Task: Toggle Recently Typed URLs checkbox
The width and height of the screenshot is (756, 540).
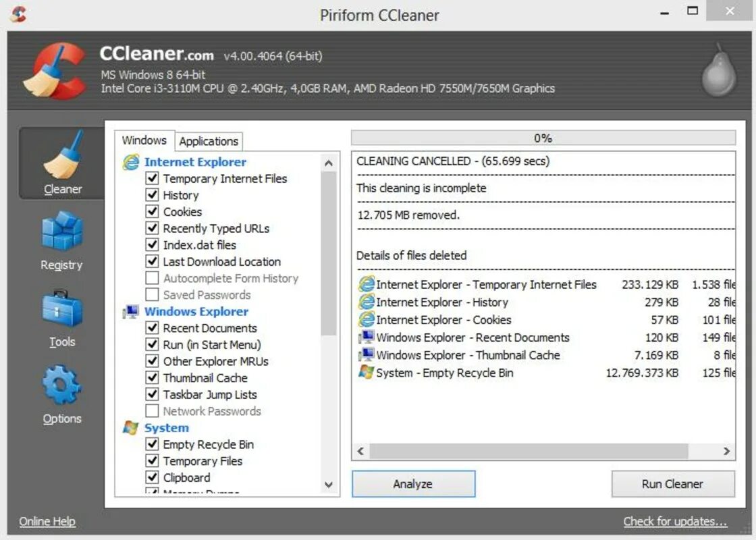Action: (152, 228)
